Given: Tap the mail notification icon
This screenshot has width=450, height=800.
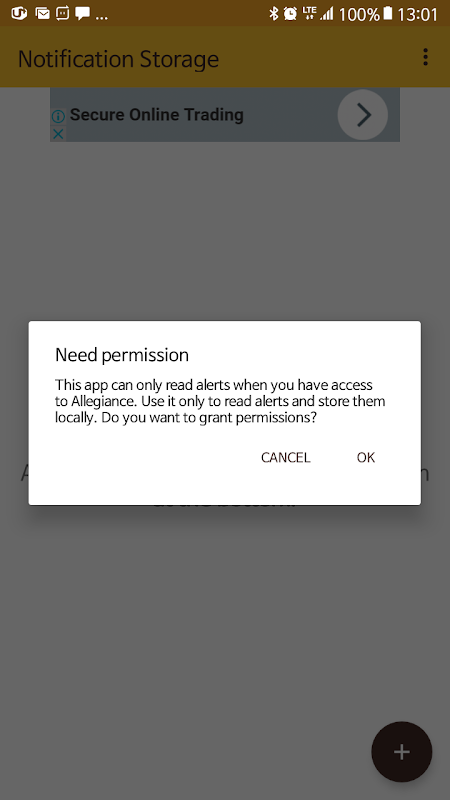Looking at the screenshot, I should coord(43,14).
